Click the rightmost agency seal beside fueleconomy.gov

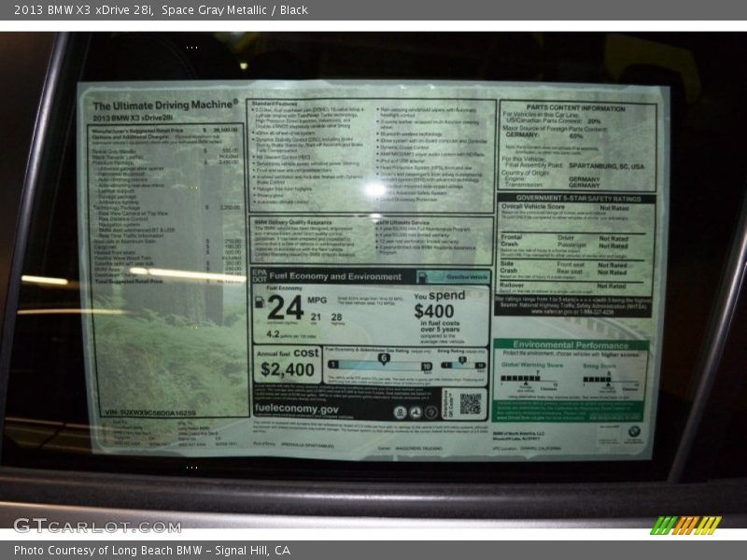430,413
